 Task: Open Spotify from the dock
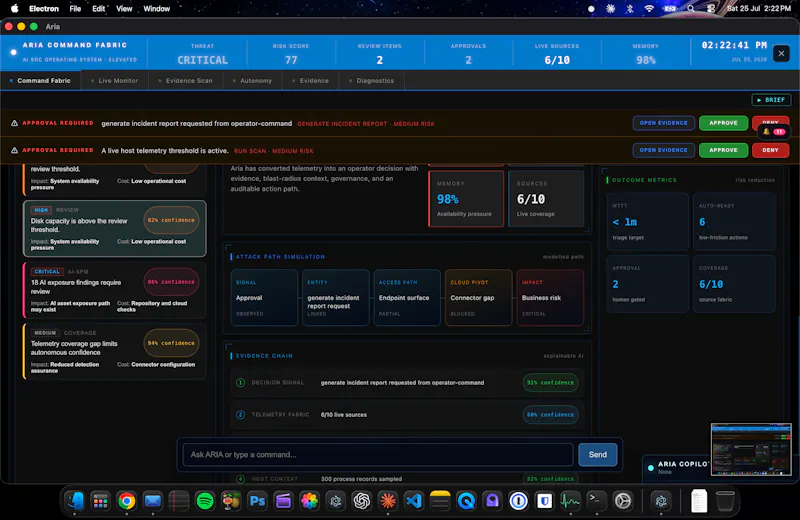click(x=205, y=501)
